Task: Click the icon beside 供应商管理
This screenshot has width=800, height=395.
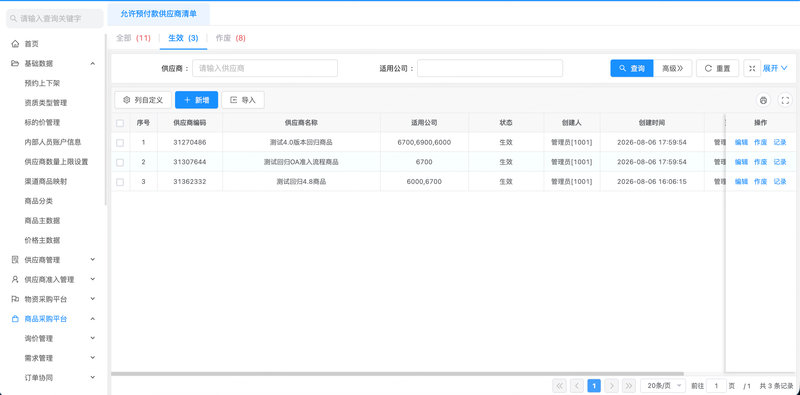Action: coord(15,260)
